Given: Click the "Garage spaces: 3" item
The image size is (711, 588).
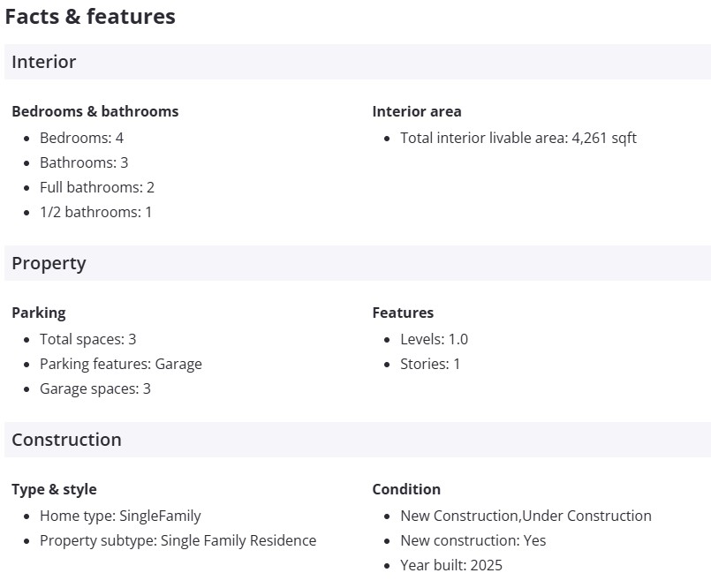Looking at the screenshot, I should point(95,388).
